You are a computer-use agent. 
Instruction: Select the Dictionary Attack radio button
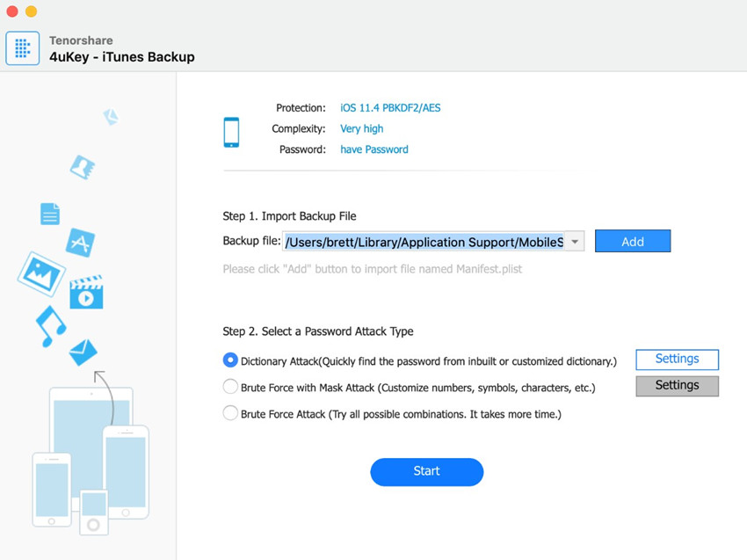[230, 360]
